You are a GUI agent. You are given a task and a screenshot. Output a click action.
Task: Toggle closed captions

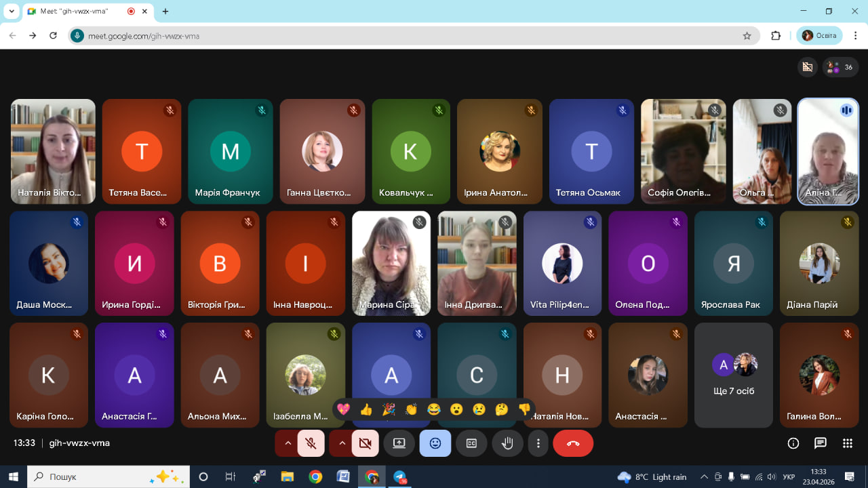coord(471,443)
